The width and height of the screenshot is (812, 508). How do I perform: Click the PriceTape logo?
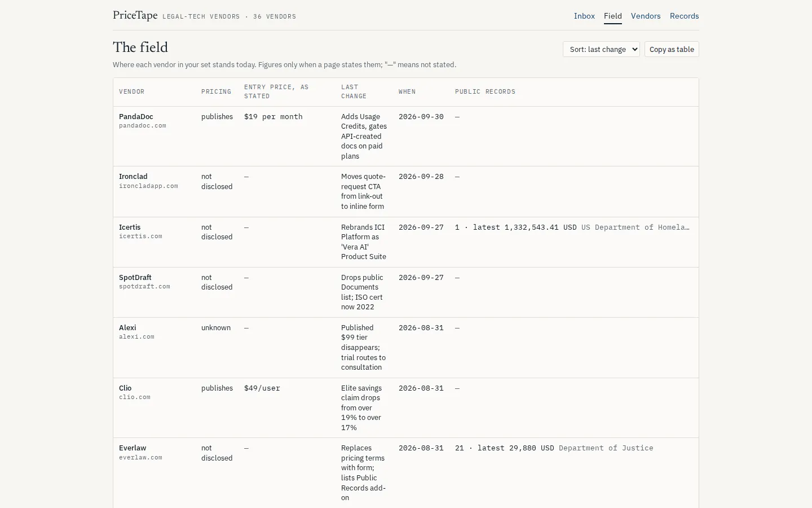(135, 15)
